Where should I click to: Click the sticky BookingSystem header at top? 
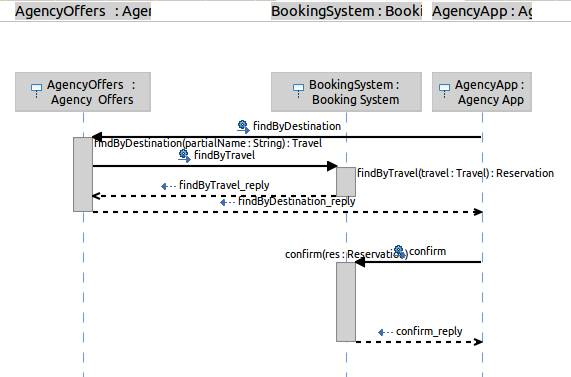pyautogui.click(x=346, y=11)
